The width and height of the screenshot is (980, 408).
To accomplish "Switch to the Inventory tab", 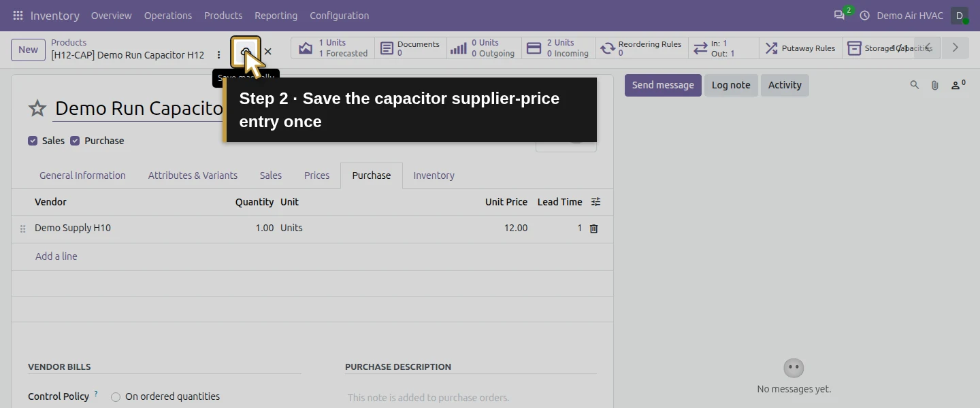I will [x=434, y=175].
